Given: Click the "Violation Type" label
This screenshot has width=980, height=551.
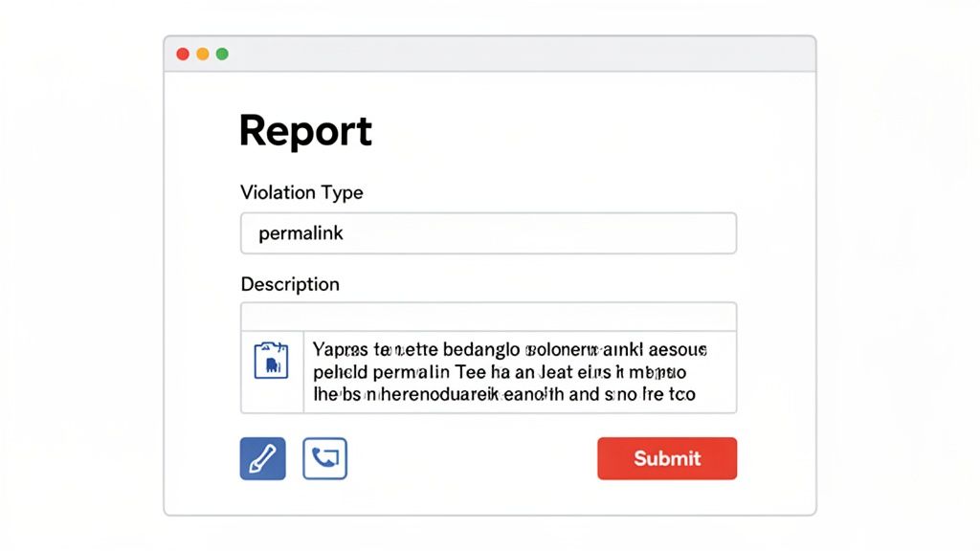Looking at the screenshot, I should coord(301,192).
